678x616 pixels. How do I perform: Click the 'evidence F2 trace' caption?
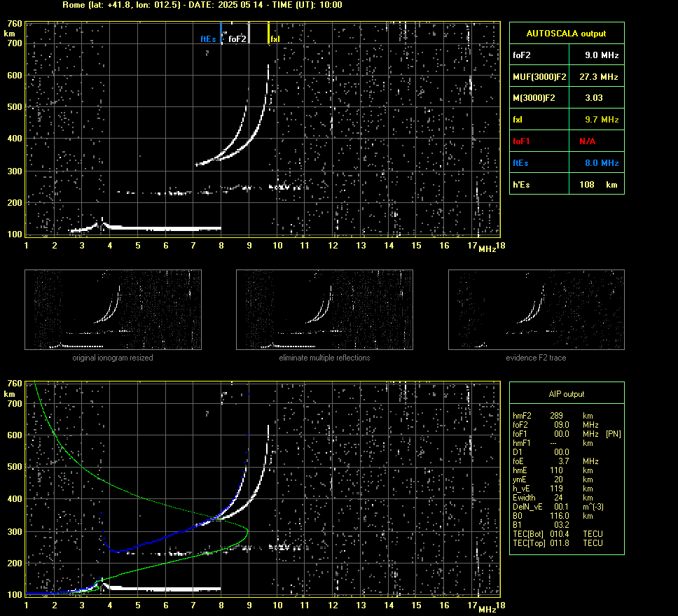(x=536, y=358)
